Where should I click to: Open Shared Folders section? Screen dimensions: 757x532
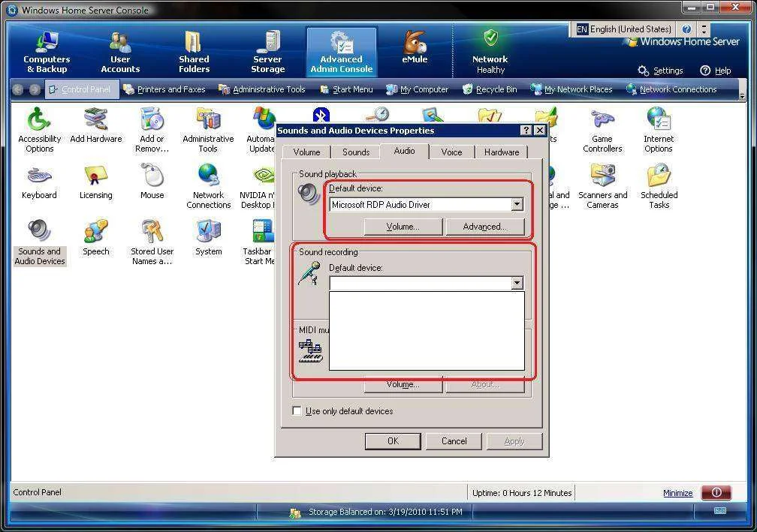tap(194, 52)
